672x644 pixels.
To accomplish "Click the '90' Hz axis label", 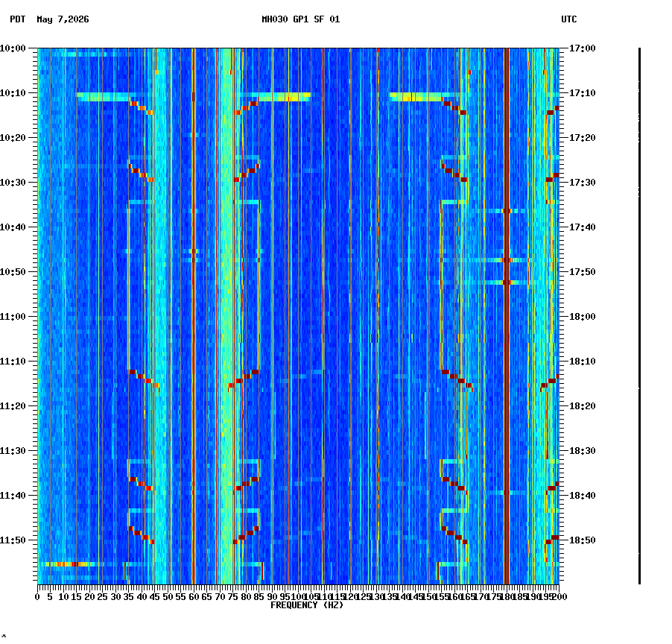I will click(272, 597).
